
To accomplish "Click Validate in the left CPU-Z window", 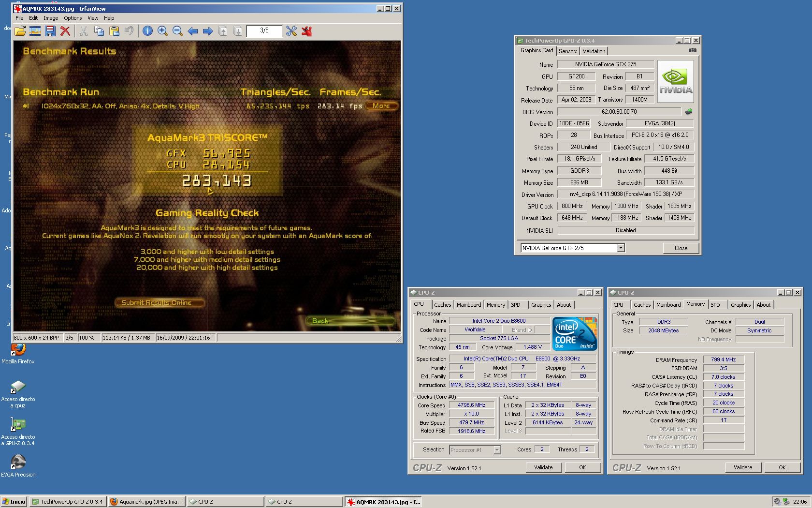I will [543, 467].
